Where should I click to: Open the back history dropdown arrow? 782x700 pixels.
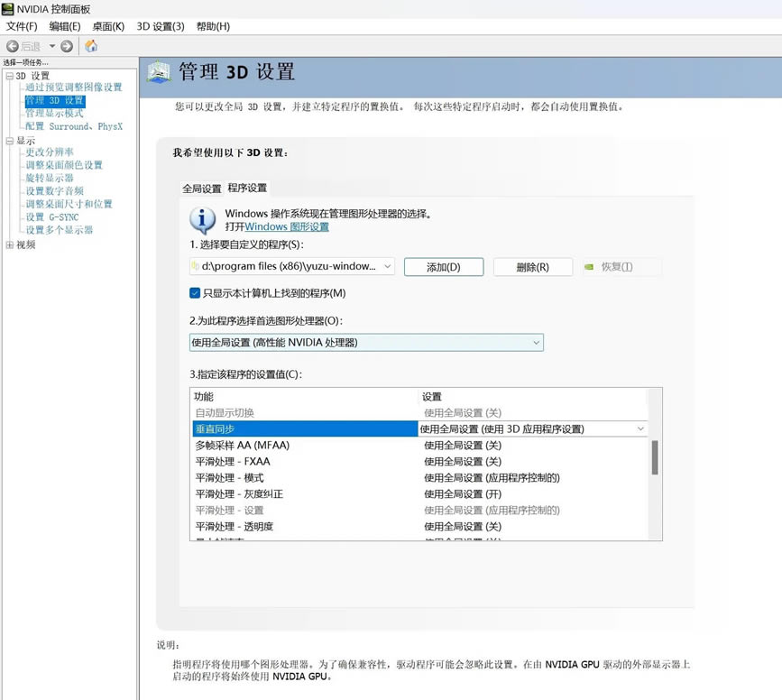pyautogui.click(x=52, y=46)
